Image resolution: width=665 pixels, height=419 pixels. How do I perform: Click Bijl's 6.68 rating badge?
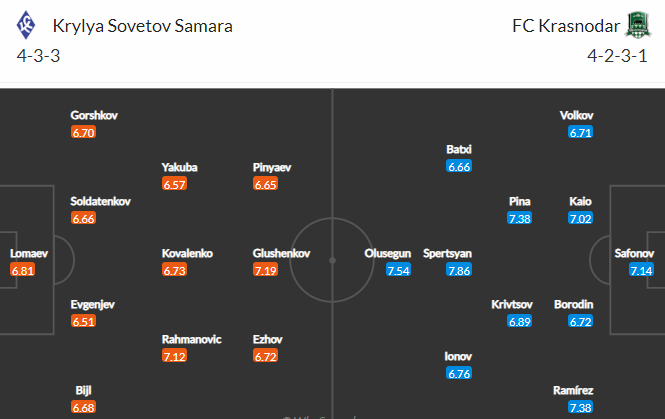tap(84, 408)
